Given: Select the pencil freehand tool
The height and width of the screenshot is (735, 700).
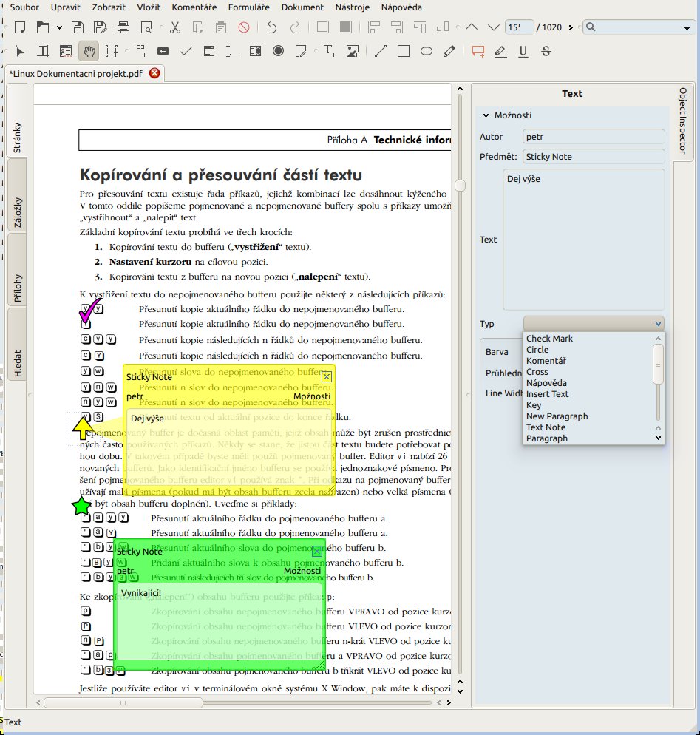Looking at the screenshot, I should click(449, 51).
